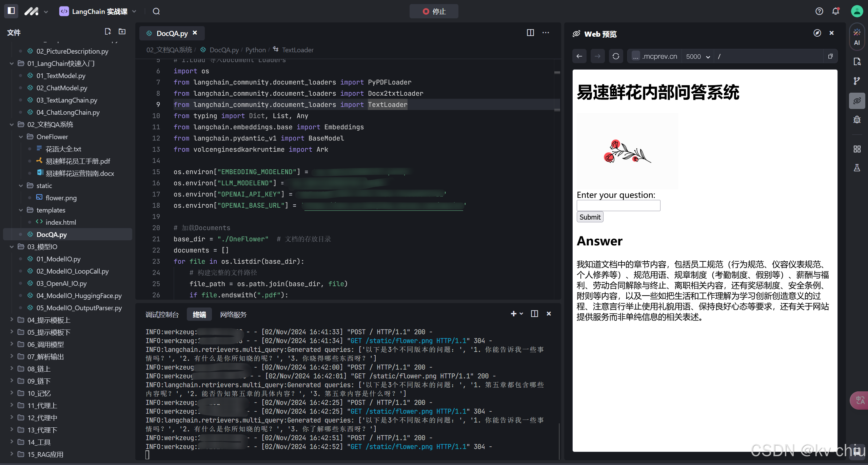
Task: Refresh the Web preview page
Action: [616, 56]
